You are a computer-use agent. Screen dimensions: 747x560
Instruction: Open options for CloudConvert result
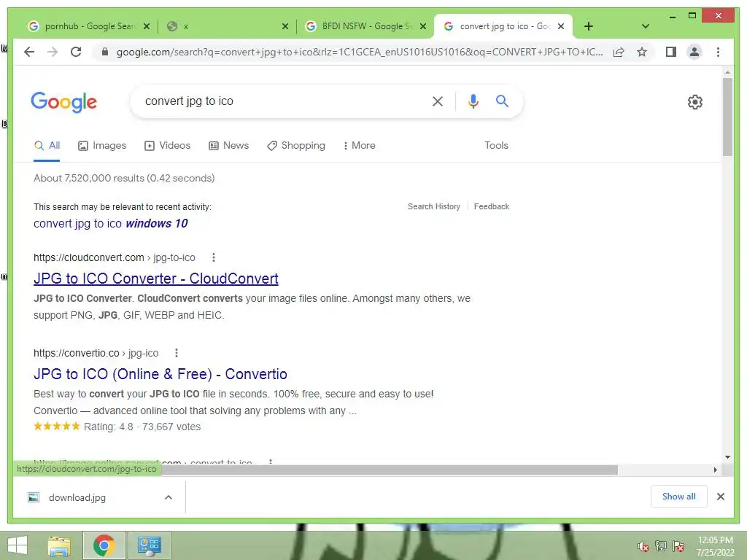(214, 257)
